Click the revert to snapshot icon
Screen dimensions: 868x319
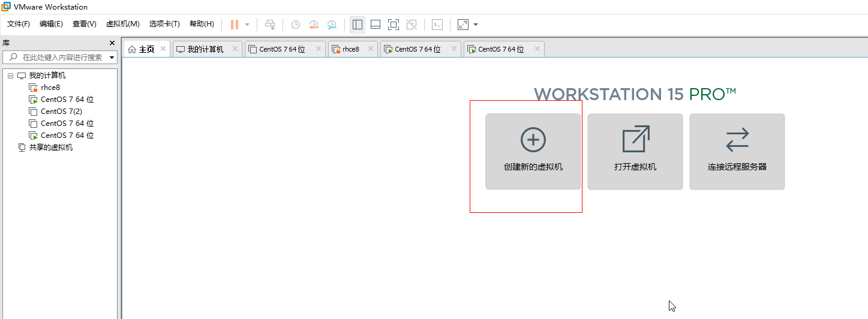pos(314,25)
